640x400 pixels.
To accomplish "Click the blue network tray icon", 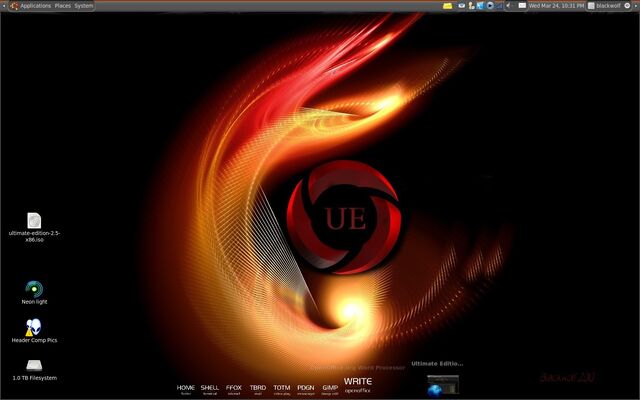I will [x=480, y=6].
